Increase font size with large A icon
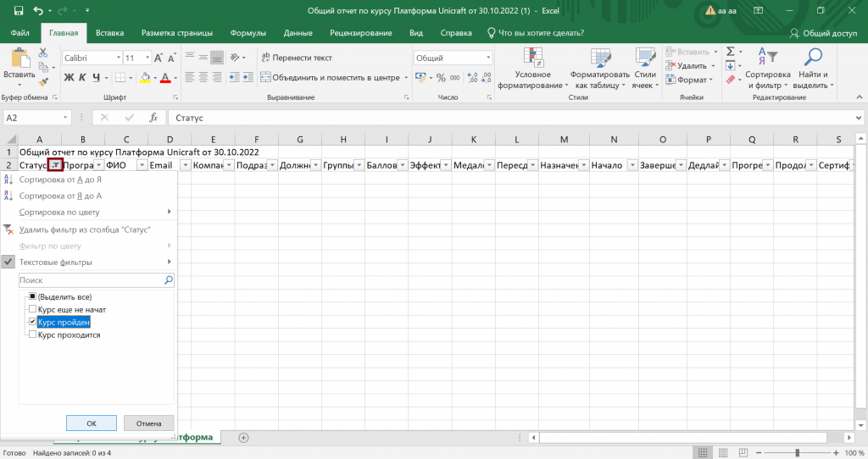Viewport: 868px width, 459px height. (x=159, y=58)
